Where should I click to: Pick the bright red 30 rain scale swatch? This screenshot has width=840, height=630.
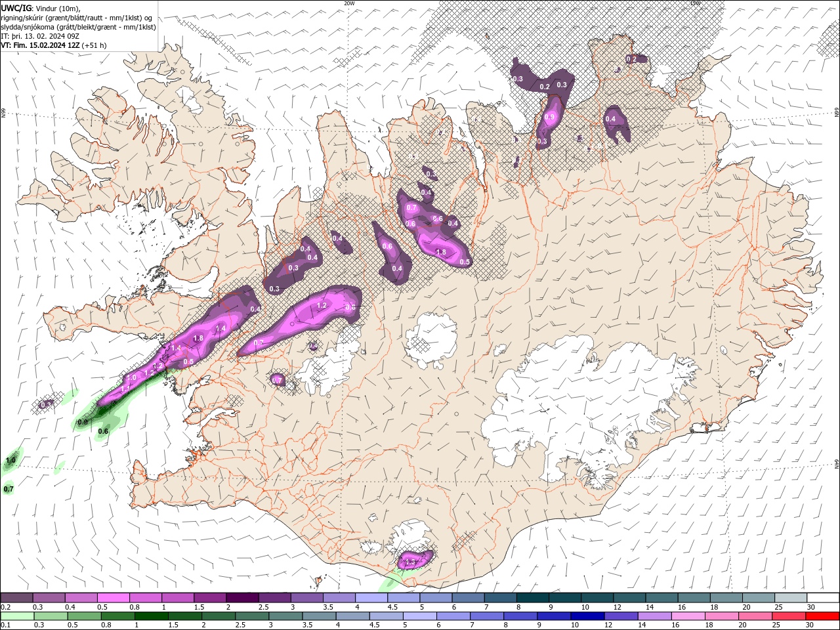point(822,616)
